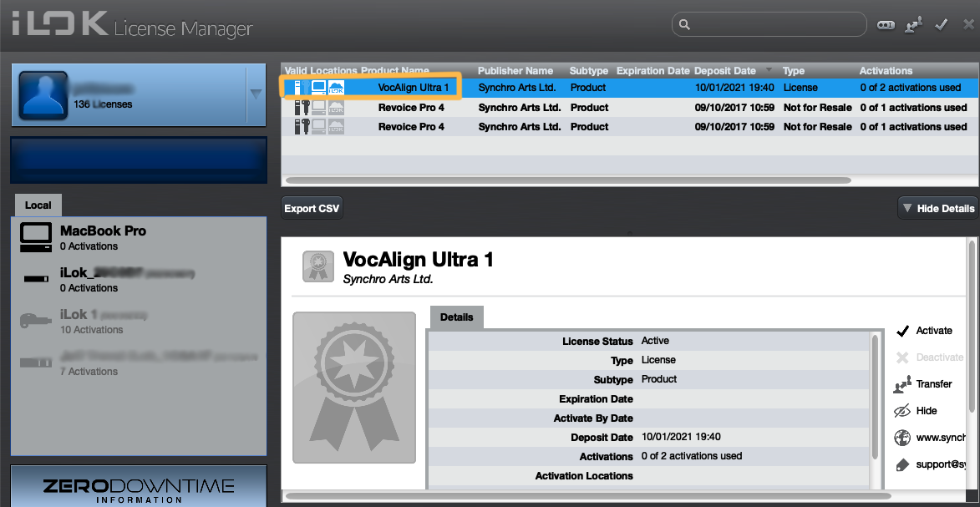Click the transfer license icon in top toolbar
The height and width of the screenshot is (507, 980).
[x=914, y=25]
